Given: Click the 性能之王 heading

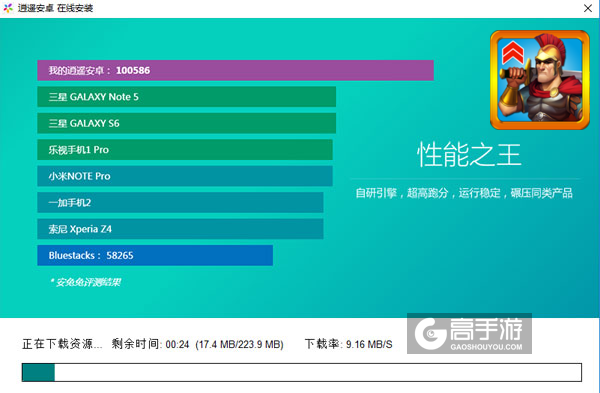Looking at the screenshot, I should (x=469, y=155).
